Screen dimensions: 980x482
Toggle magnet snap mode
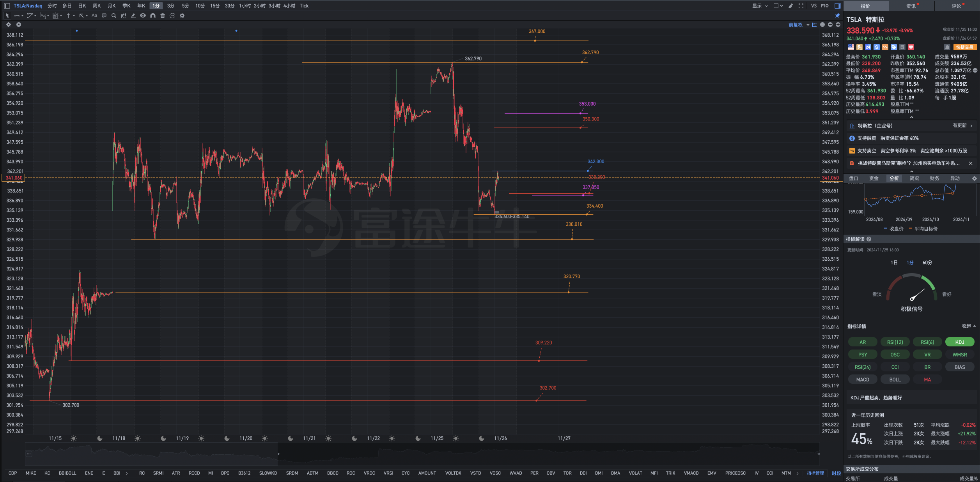coord(153,16)
